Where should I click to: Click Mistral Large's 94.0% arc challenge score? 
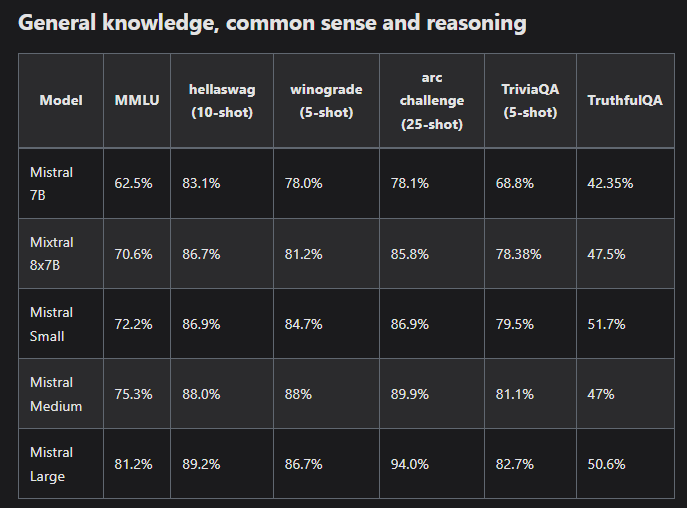pyautogui.click(x=418, y=464)
